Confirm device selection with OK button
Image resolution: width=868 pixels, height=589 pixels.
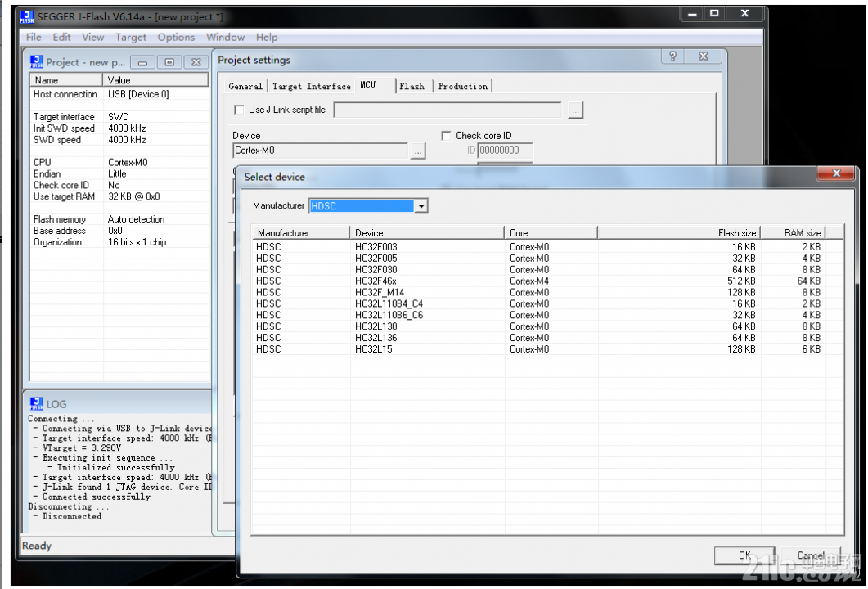[744, 555]
